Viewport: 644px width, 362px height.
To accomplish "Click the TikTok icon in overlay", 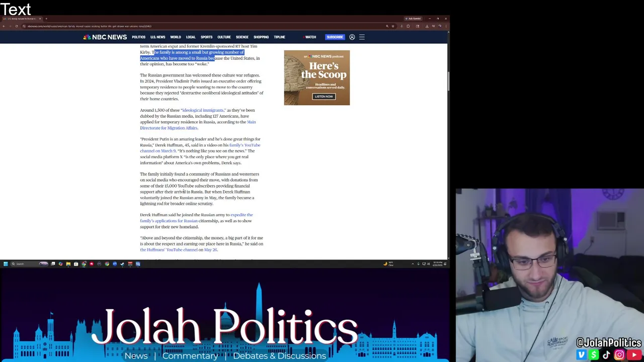I will 606,355.
